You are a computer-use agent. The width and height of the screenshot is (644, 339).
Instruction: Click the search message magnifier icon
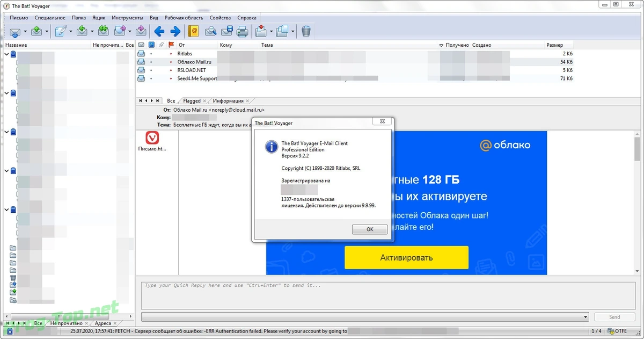pos(211,31)
